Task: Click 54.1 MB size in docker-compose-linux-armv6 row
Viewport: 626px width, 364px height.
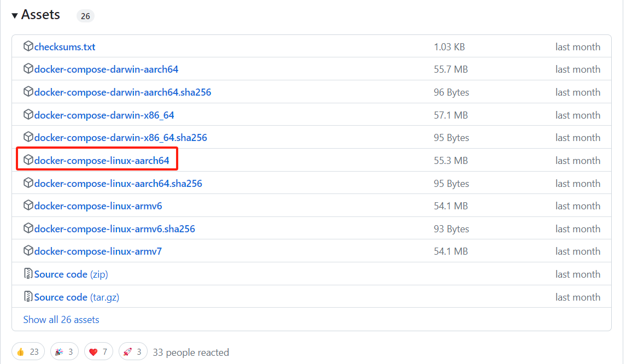Action: [451, 207]
